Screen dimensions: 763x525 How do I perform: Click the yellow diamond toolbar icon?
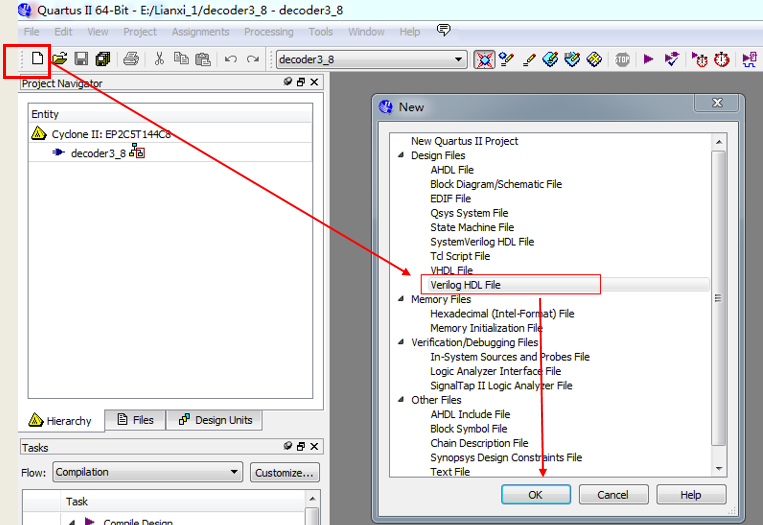[594, 59]
